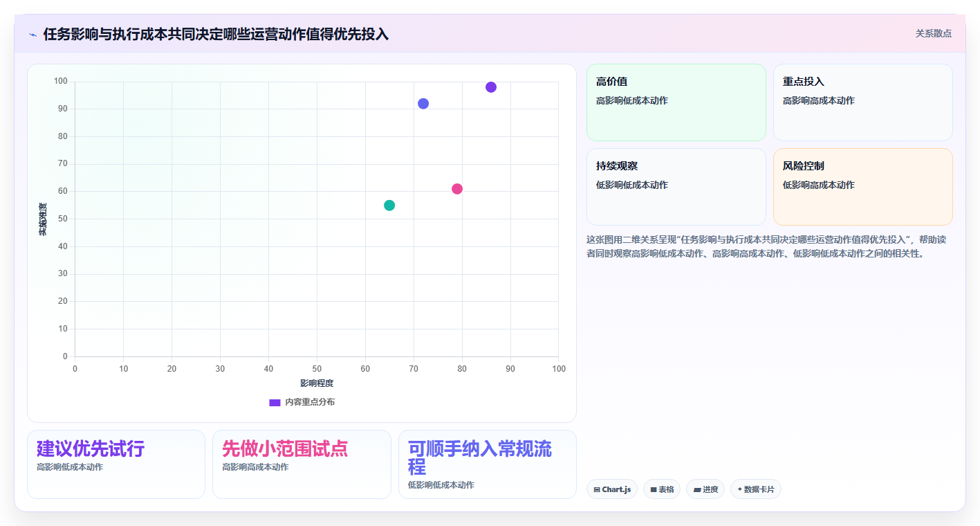The image size is (980, 526).
Task: Select the 先做小范围试点 card
Action: tap(302, 464)
